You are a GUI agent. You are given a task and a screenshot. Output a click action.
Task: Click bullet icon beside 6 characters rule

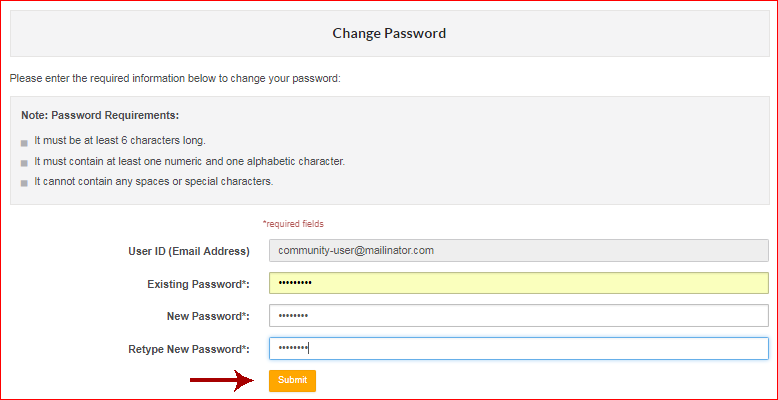[25, 142]
